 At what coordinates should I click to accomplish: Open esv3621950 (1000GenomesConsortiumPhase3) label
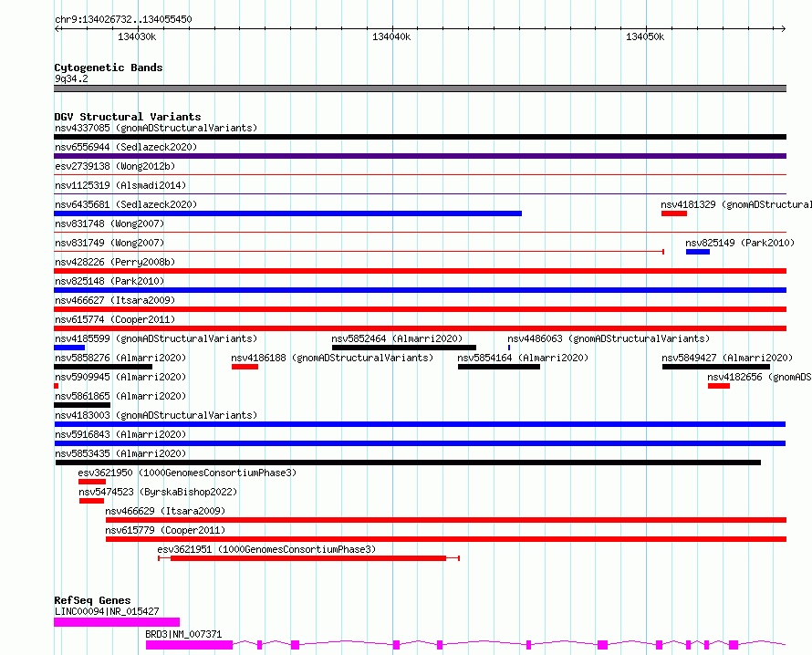click(187, 473)
